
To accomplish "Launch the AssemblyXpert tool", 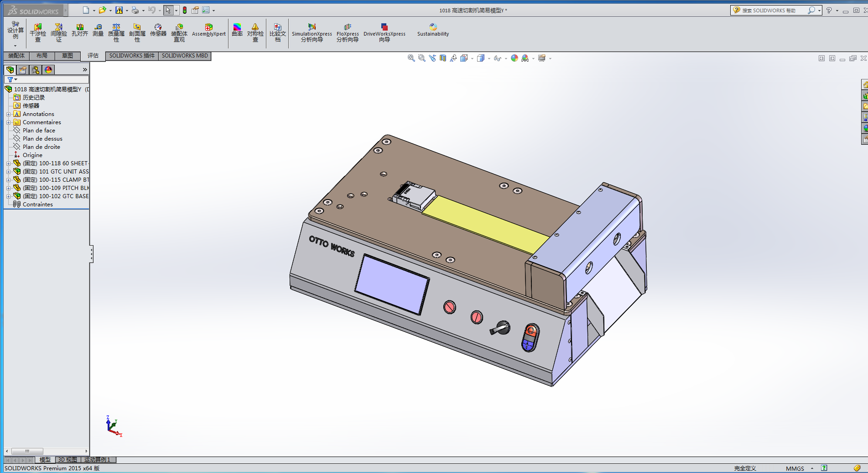I will coord(208,31).
